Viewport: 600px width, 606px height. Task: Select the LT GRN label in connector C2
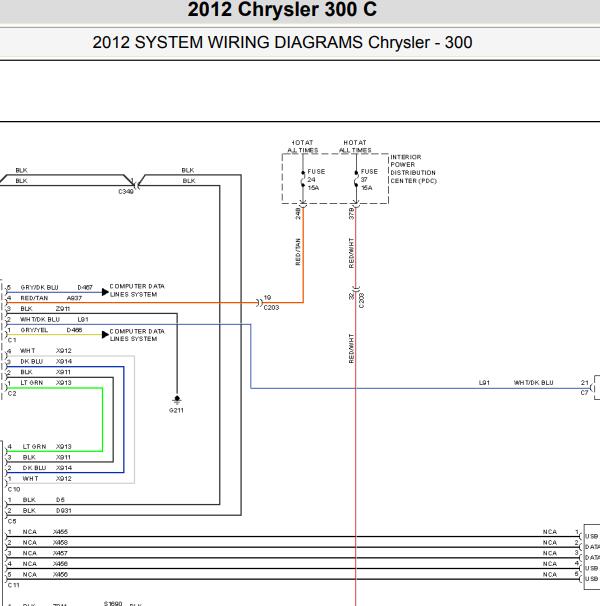point(32,383)
